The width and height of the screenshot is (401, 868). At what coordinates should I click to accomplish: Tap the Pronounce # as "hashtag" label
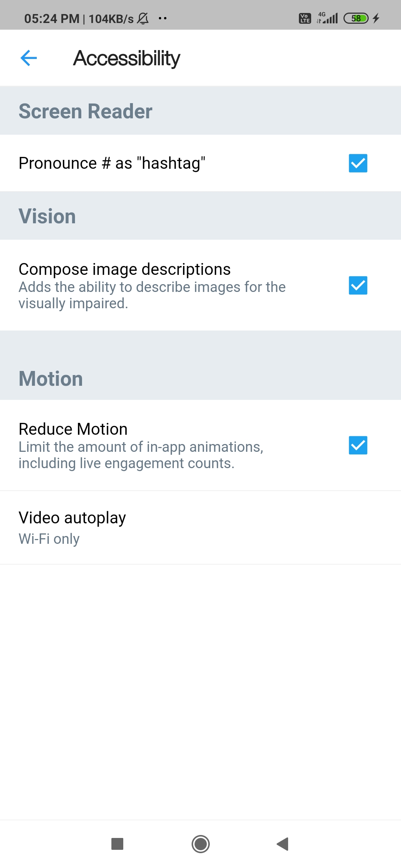coord(112,163)
